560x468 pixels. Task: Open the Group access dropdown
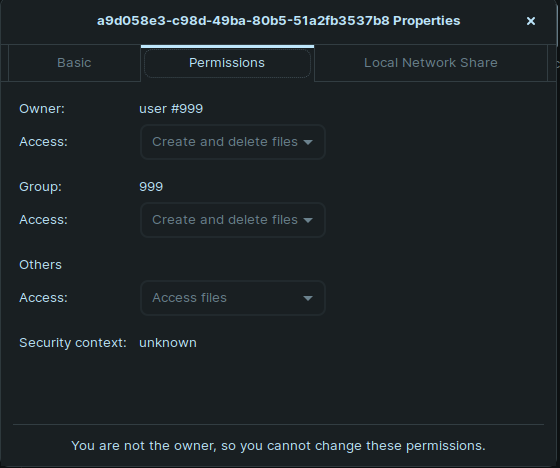[x=232, y=220]
